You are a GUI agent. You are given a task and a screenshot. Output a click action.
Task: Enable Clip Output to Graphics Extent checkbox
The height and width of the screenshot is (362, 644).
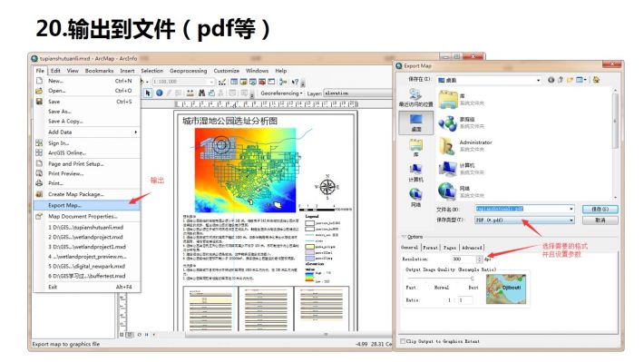click(403, 341)
